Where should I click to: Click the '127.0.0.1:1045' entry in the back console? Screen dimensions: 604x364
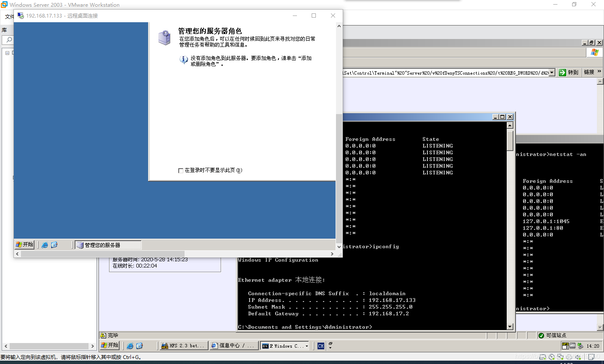[x=546, y=221]
